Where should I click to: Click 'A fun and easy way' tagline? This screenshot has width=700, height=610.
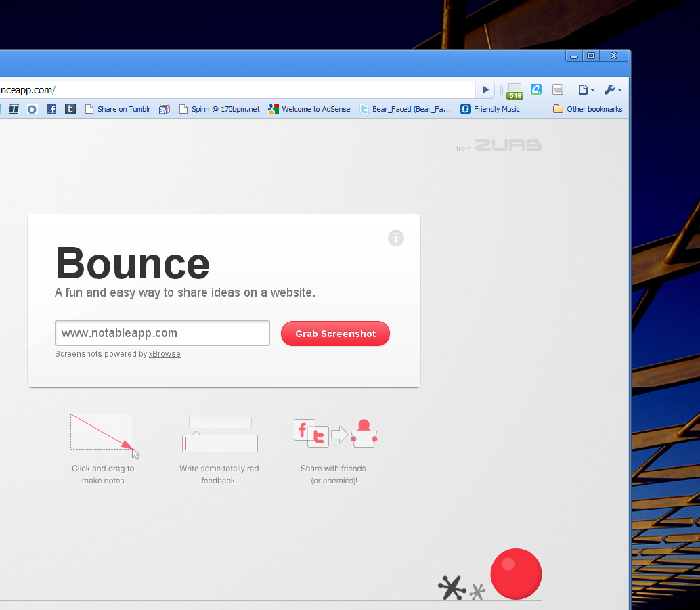click(x=185, y=292)
